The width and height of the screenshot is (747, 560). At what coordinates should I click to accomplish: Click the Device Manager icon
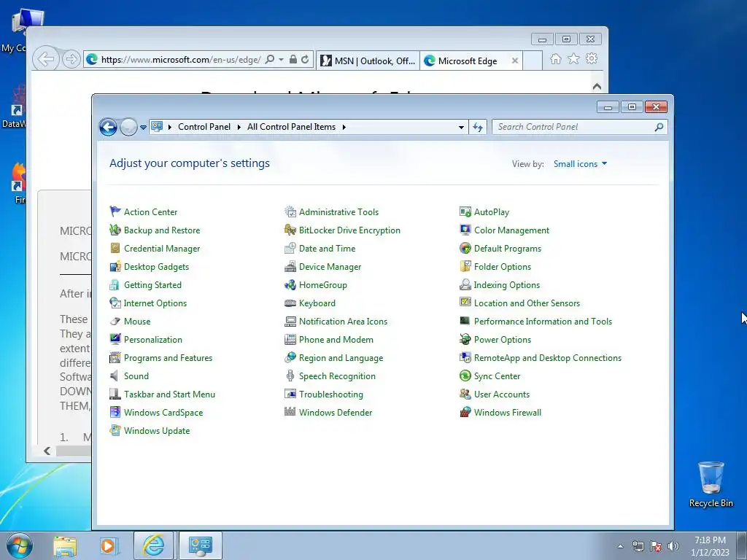(290, 267)
